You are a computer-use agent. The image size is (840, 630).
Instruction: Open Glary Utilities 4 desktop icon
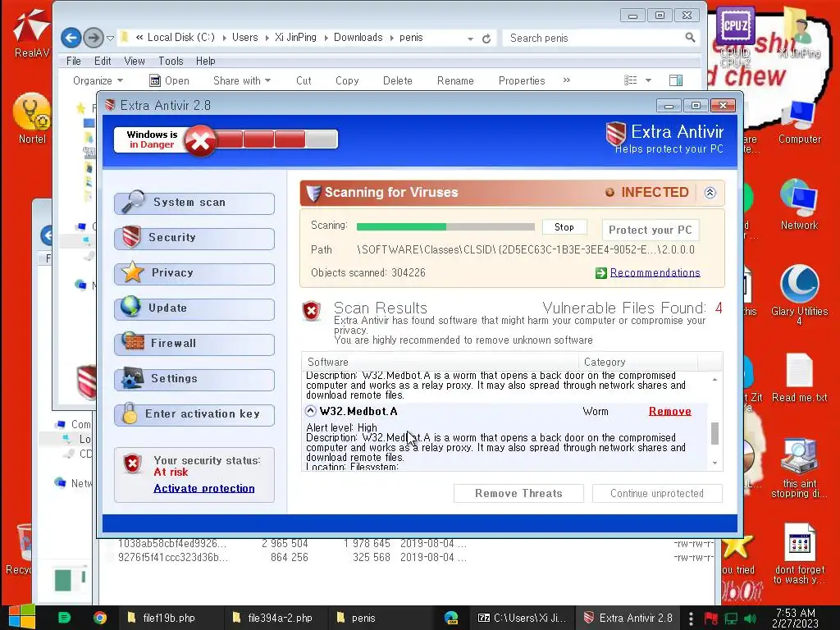point(799,294)
